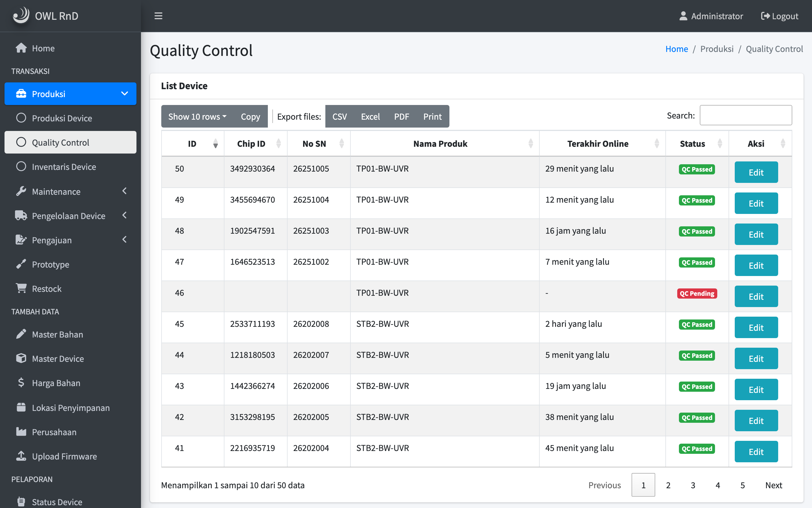Sort table by Chip ID column
This screenshot has height=508, width=812.
[256, 143]
